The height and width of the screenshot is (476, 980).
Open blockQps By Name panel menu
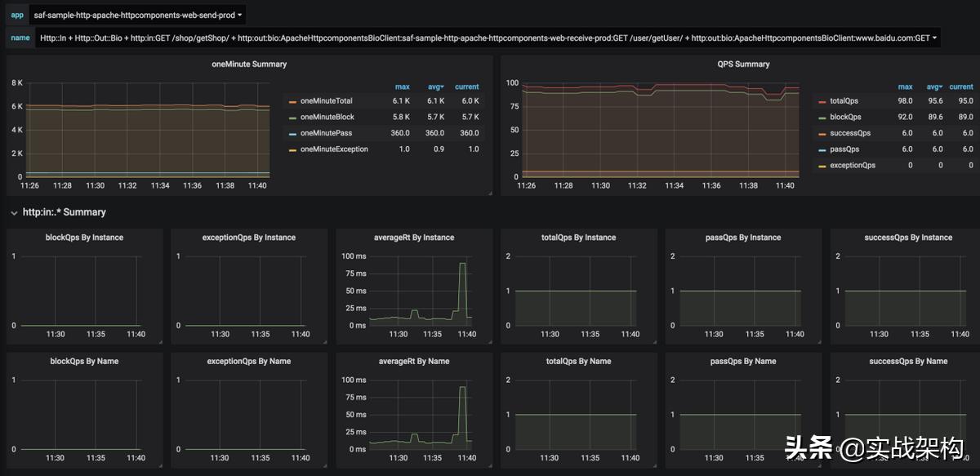(85, 361)
